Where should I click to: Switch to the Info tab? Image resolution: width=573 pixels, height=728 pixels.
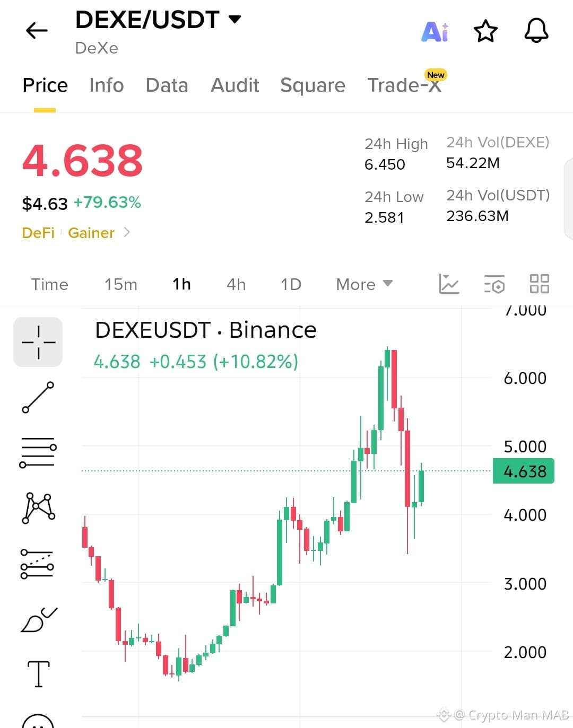coord(107,85)
